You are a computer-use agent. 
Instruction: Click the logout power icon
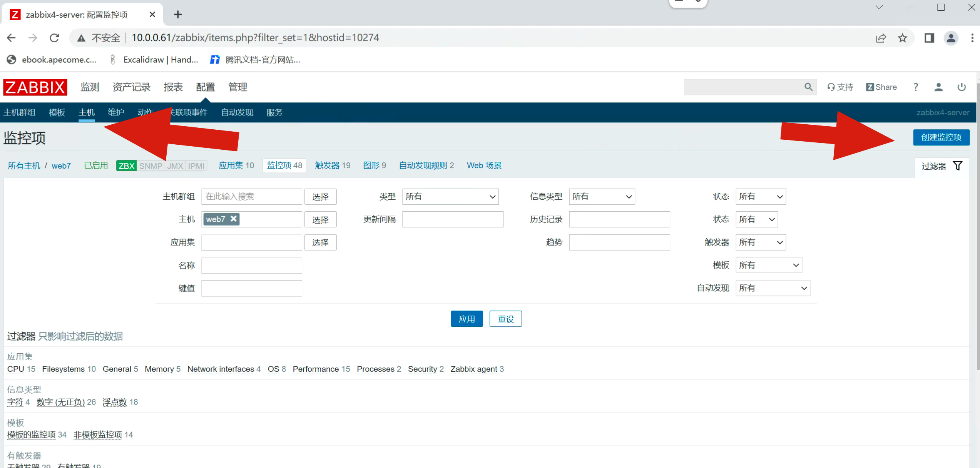pos(962,87)
